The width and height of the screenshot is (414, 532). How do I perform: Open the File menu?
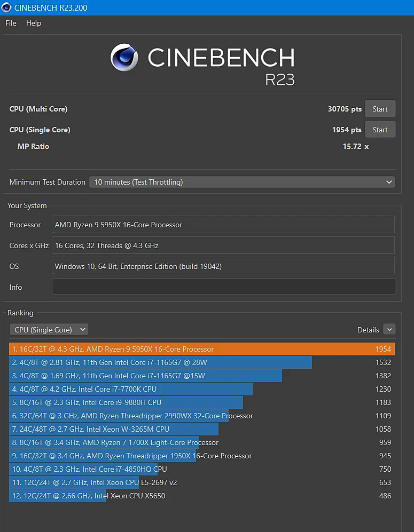click(x=11, y=23)
